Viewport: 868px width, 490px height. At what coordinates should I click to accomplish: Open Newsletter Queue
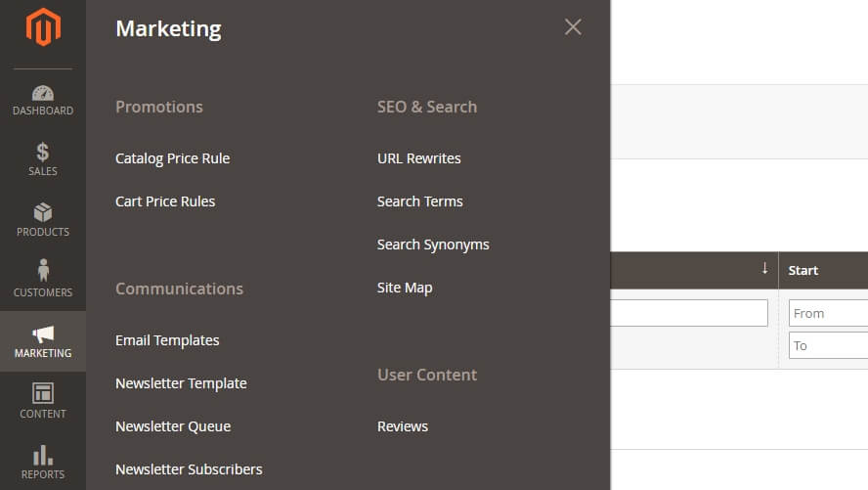point(173,426)
